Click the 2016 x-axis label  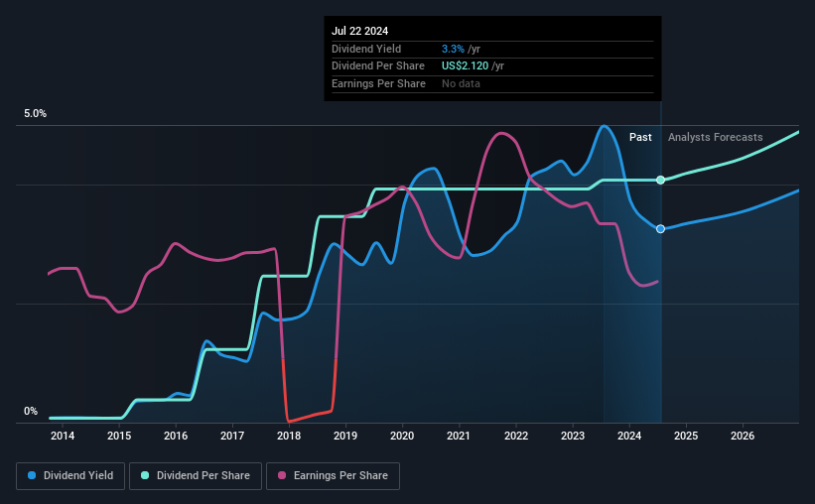tap(176, 436)
